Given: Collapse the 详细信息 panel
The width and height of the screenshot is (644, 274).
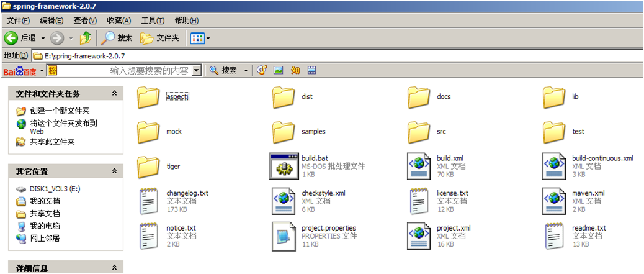Looking at the screenshot, I should point(115,267).
